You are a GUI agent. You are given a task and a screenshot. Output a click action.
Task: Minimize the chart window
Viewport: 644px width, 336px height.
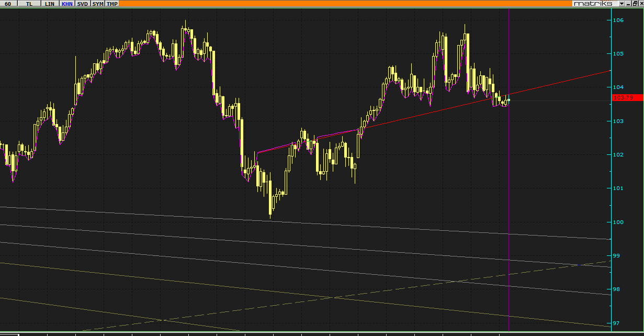[628, 4]
